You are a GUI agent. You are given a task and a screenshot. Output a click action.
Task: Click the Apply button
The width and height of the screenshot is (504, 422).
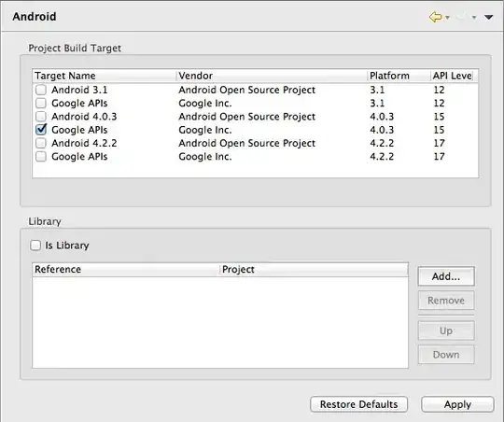pyautogui.click(x=457, y=404)
